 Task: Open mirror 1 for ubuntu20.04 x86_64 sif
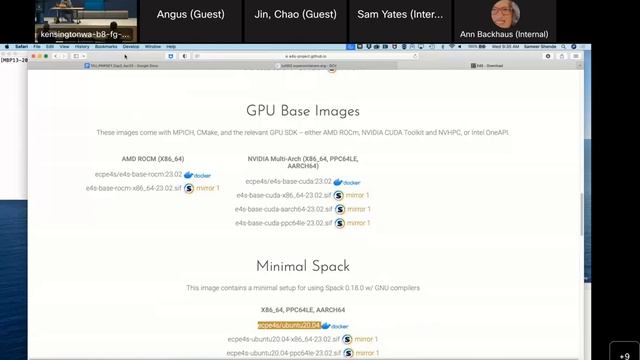366,339
